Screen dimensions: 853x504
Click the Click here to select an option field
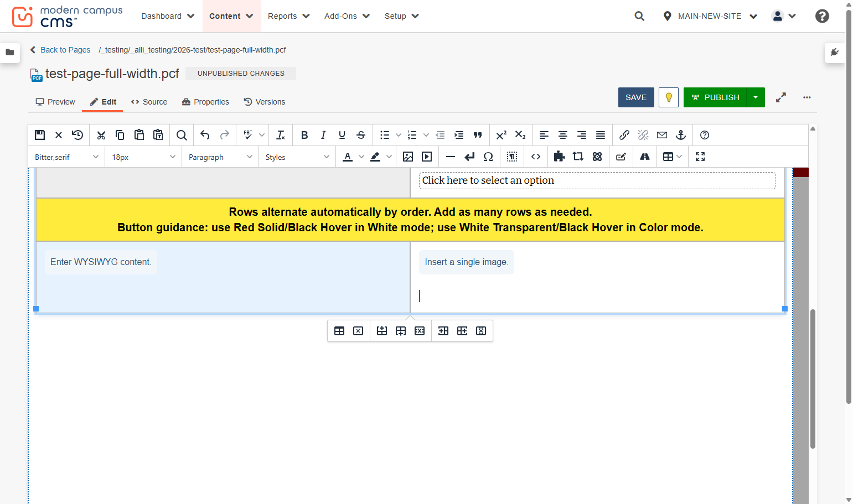[x=597, y=180]
